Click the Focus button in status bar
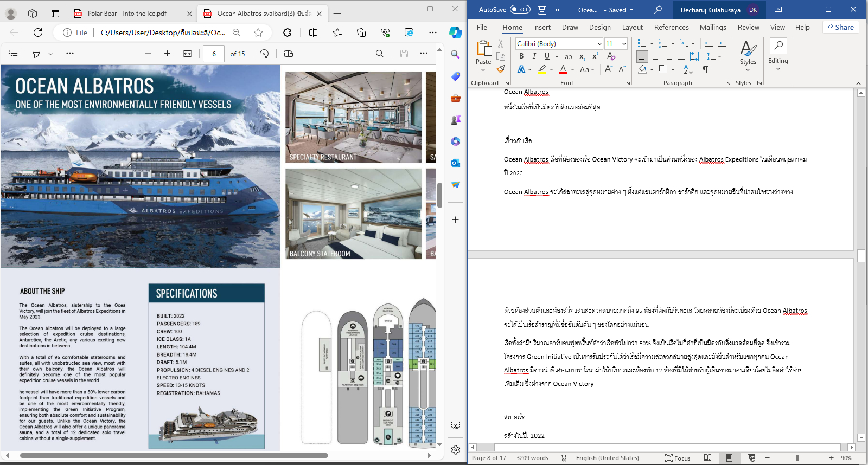 click(x=678, y=458)
